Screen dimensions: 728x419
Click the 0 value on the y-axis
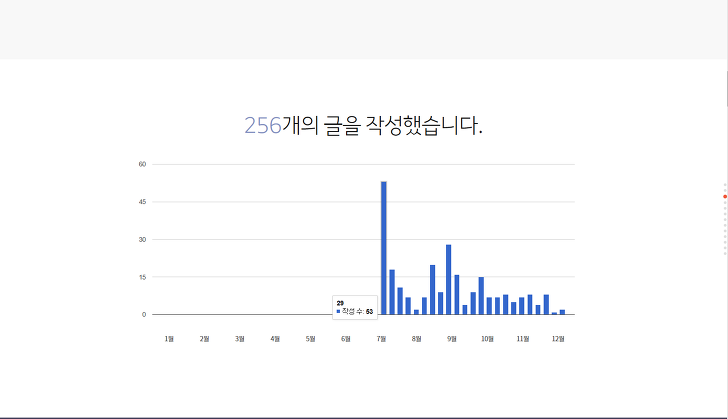click(x=144, y=314)
